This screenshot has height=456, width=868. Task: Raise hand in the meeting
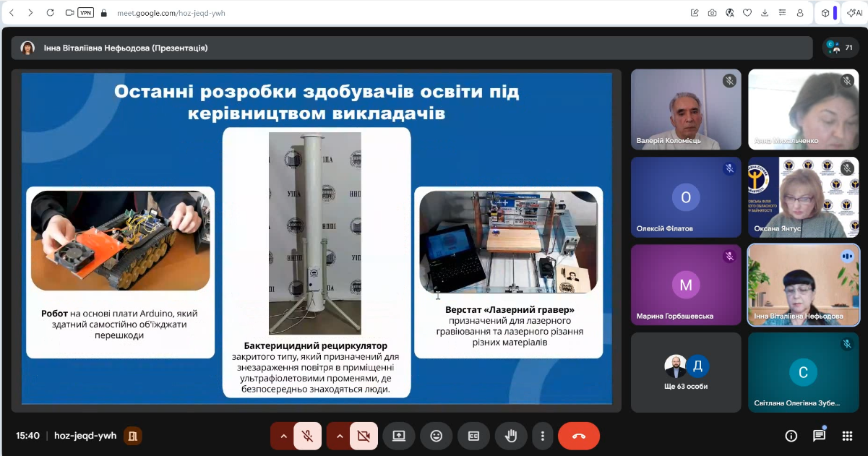pos(511,436)
